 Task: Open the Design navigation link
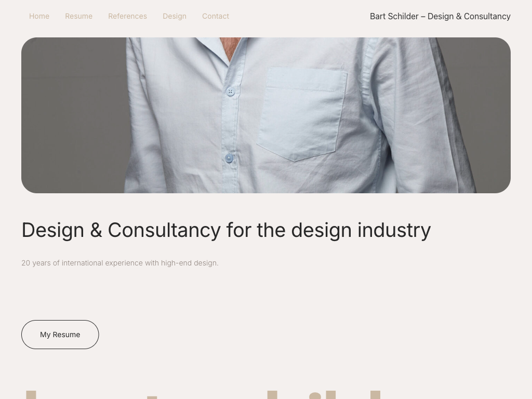pos(174,16)
